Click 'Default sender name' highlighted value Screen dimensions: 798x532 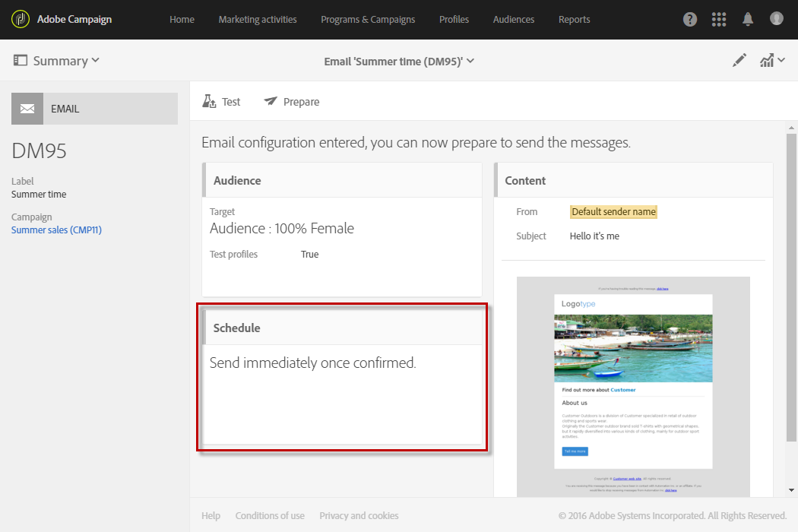click(613, 212)
